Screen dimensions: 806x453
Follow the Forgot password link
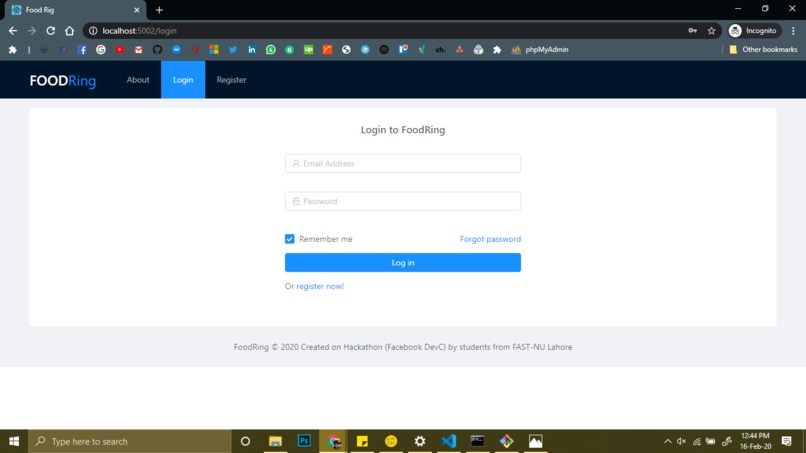point(490,239)
